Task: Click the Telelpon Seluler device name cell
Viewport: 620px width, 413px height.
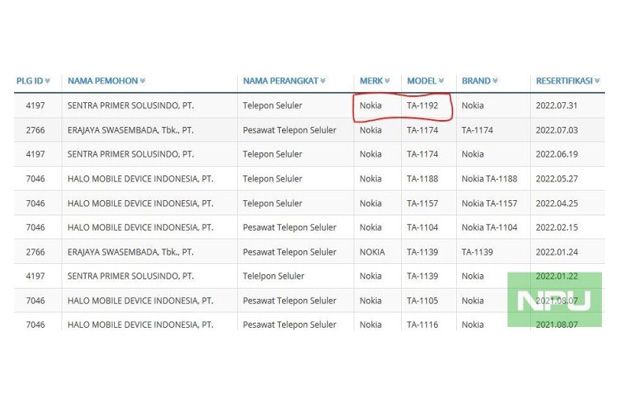Action: point(274,276)
